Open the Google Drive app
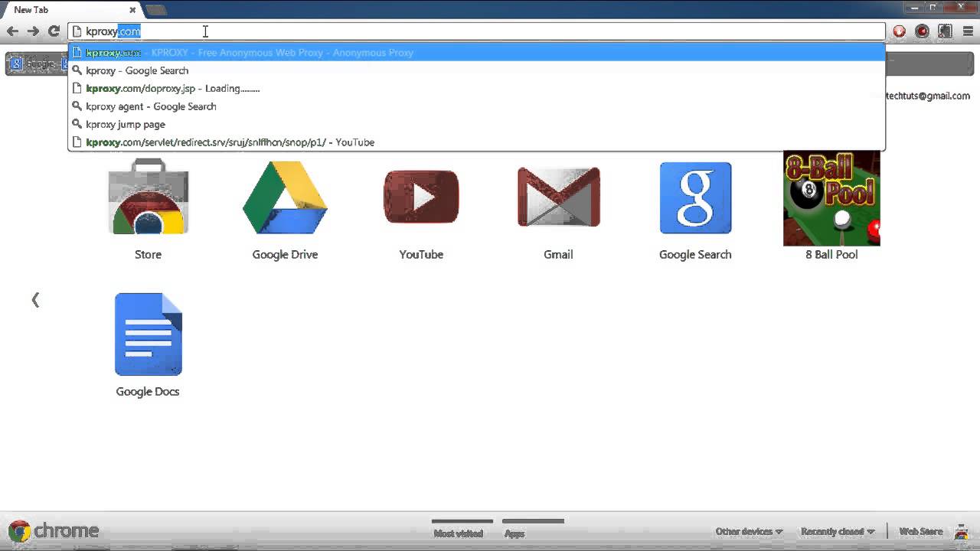Image resolution: width=980 pixels, height=551 pixels. (x=285, y=197)
